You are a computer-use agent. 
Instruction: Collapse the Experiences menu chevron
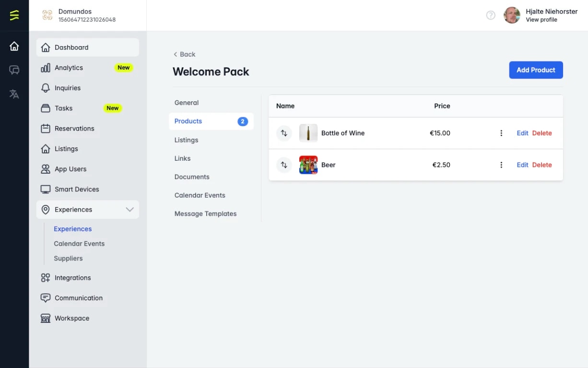point(129,210)
